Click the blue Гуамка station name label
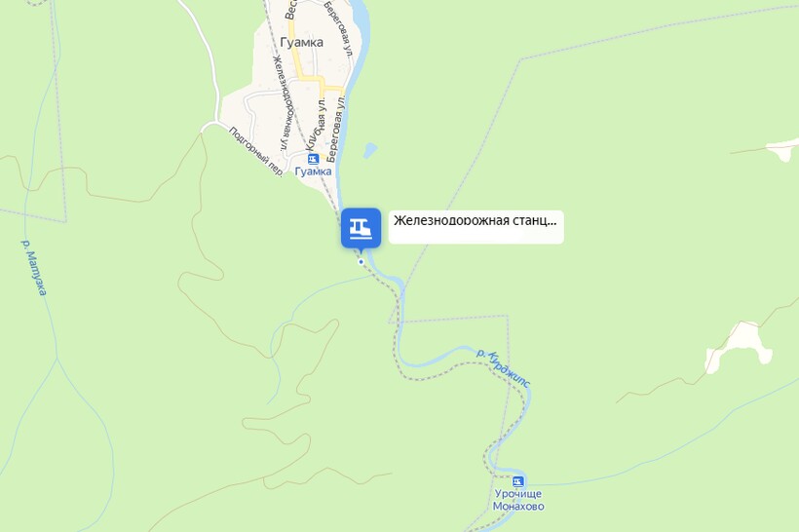This screenshot has width=799, height=532. 314,171
